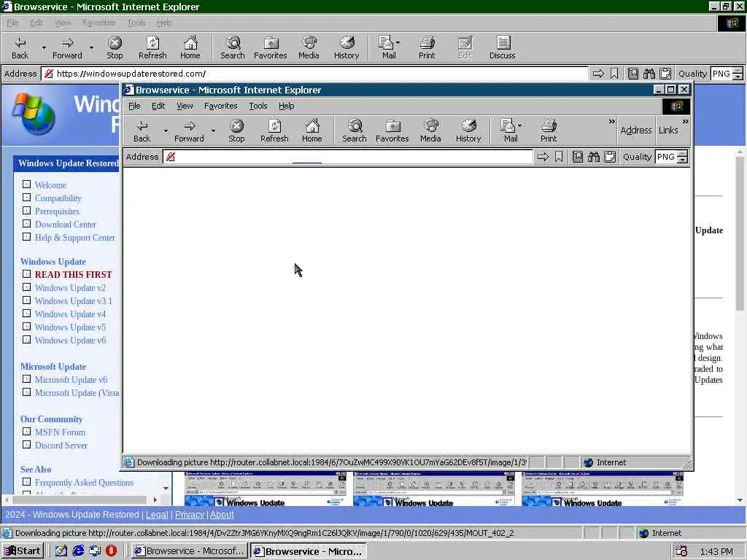Click Refresh in the front window toolbar
747x560 pixels.
click(x=274, y=131)
